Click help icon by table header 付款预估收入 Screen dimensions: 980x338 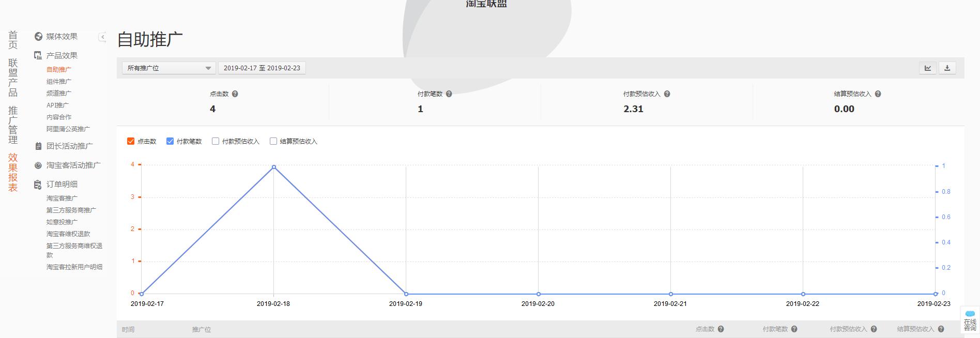point(874,329)
